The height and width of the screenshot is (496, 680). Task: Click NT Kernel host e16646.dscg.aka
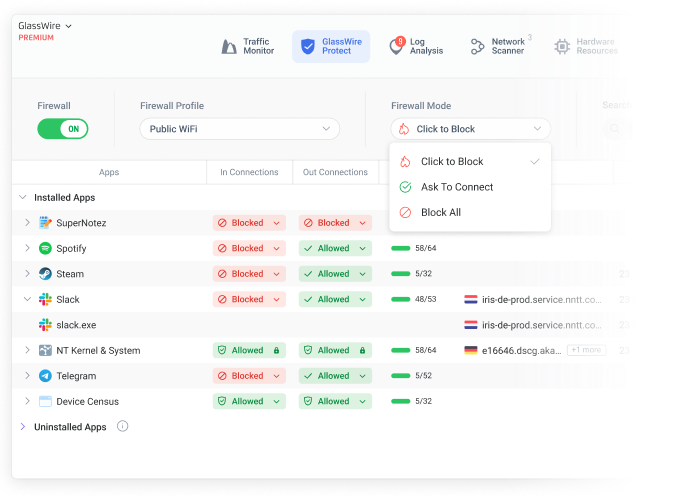tap(522, 351)
